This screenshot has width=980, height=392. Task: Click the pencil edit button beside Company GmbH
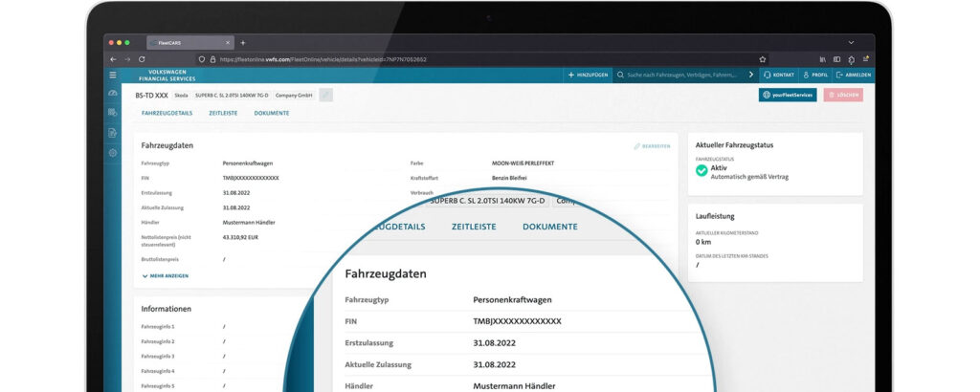click(x=325, y=95)
